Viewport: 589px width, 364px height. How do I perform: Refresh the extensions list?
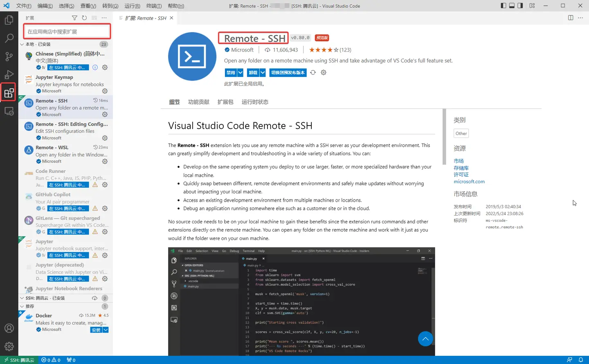coord(84,18)
